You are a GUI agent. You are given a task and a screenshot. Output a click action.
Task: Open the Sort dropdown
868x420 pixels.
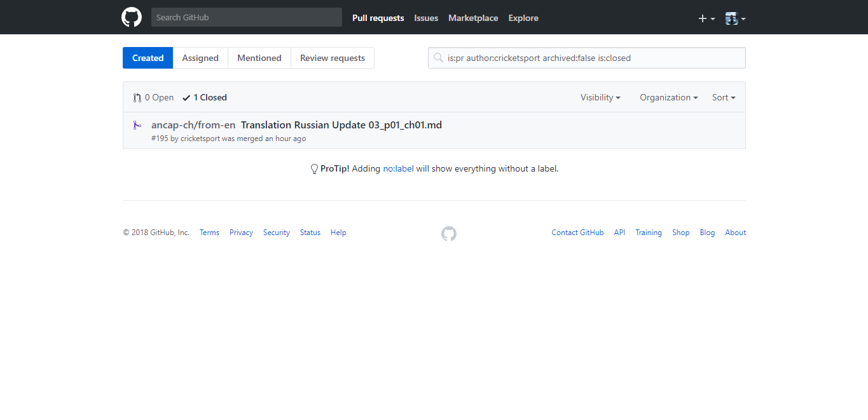point(724,97)
